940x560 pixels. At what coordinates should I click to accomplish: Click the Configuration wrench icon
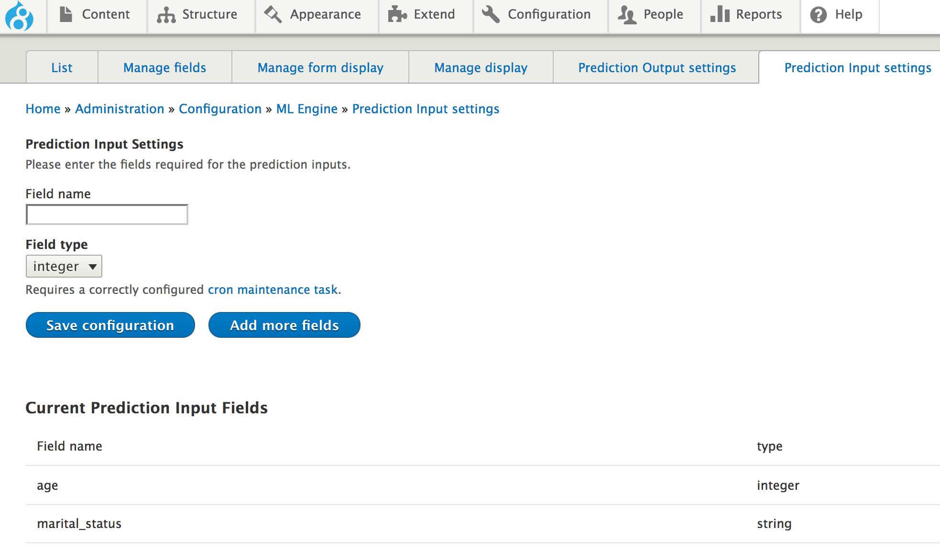(x=491, y=14)
